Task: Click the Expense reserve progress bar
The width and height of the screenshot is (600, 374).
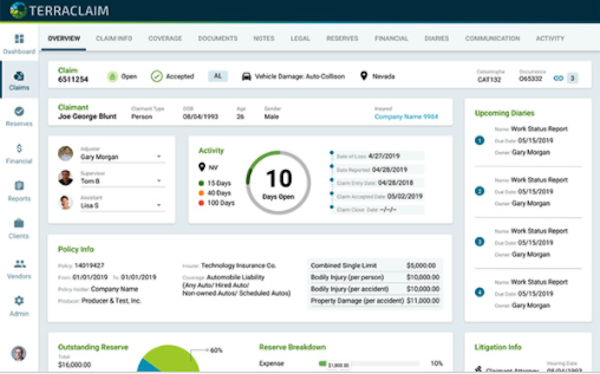Action: tap(369, 363)
